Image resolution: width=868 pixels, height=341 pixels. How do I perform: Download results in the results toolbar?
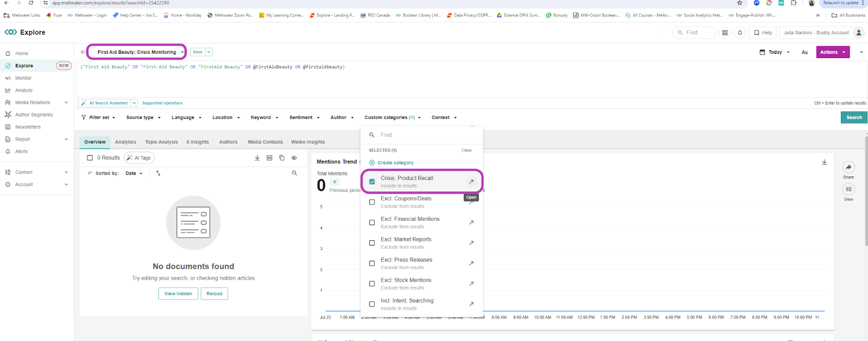[257, 158]
